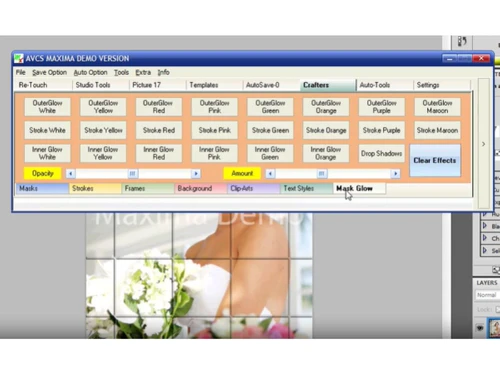Screen dimensions: 500x375
Task: Open the Extra menu
Action: tap(143, 72)
